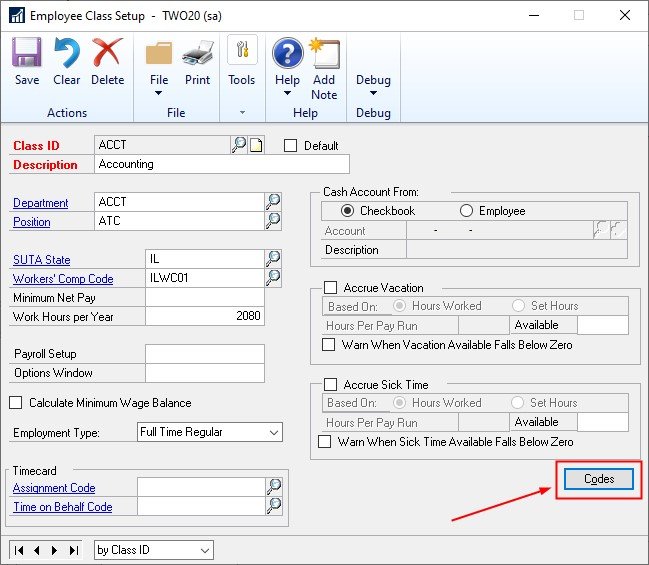649x565 pixels.
Task: Click the Assignment Code input field
Action: (x=201, y=487)
